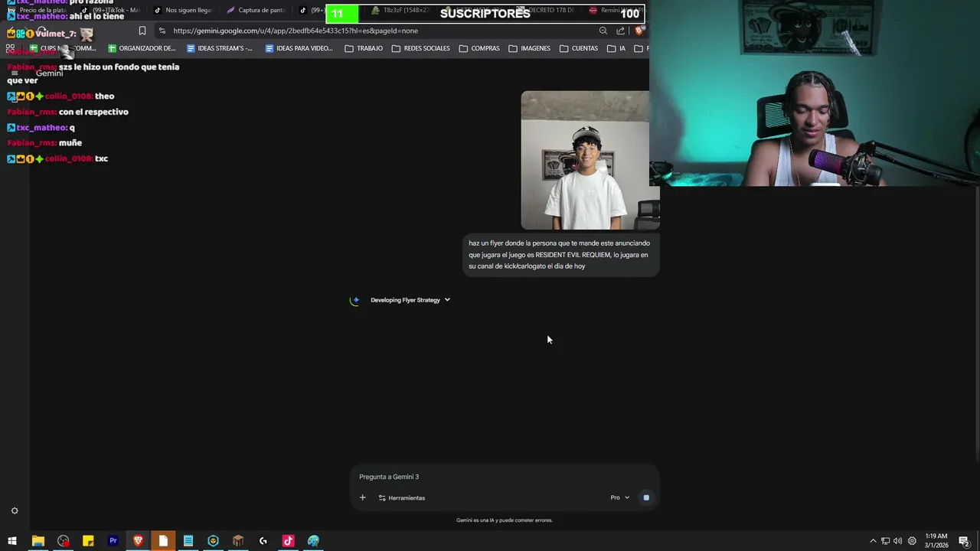Open the clock and date flyout

pyautogui.click(x=936, y=541)
